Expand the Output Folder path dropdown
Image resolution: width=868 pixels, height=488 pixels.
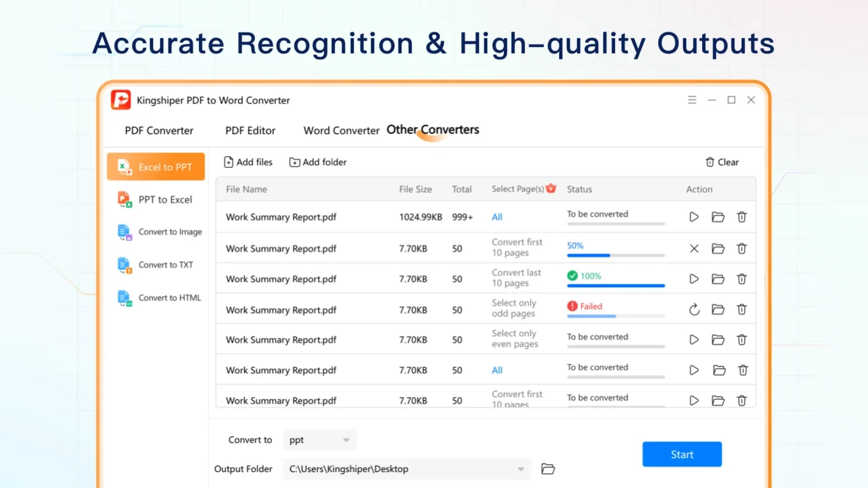[x=521, y=469]
